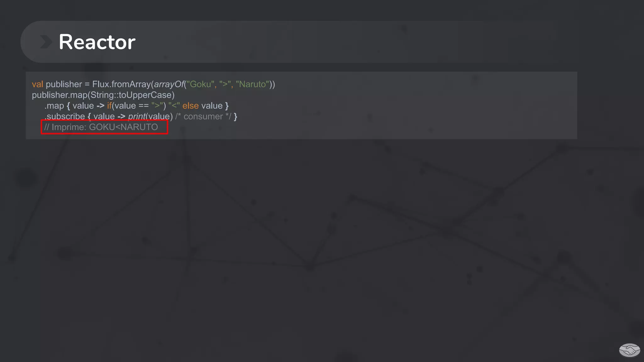Click the String::toUpperCase method reference
The width and height of the screenshot is (644, 362).
[131, 95]
